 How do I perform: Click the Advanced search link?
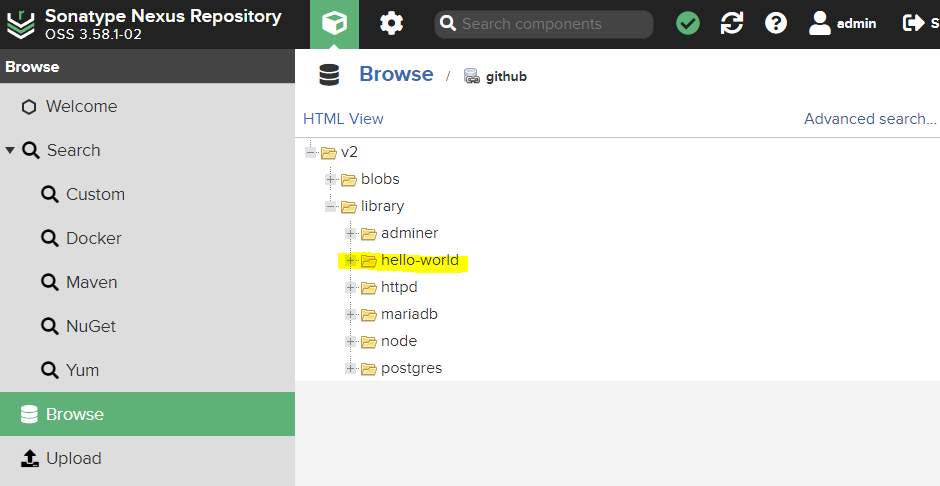[x=869, y=119]
